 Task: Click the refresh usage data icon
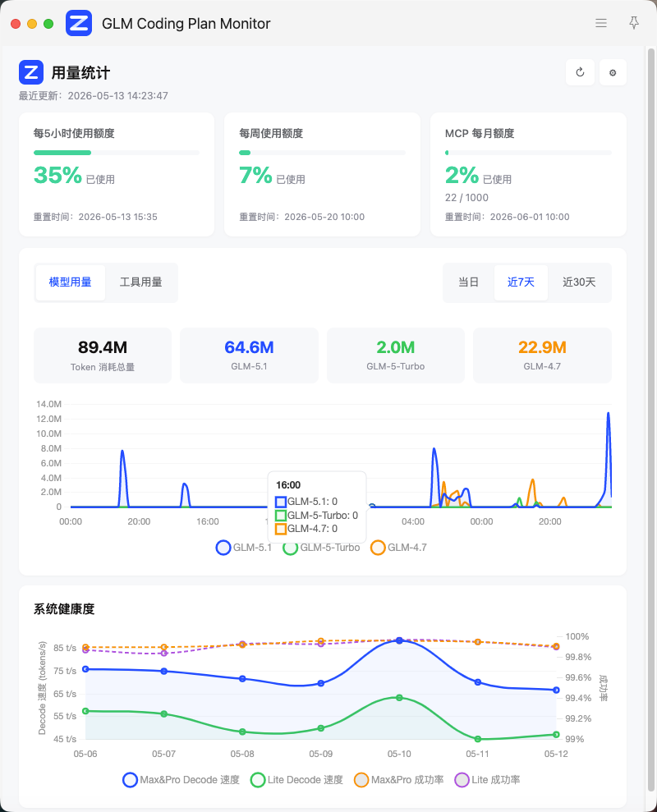pos(580,72)
